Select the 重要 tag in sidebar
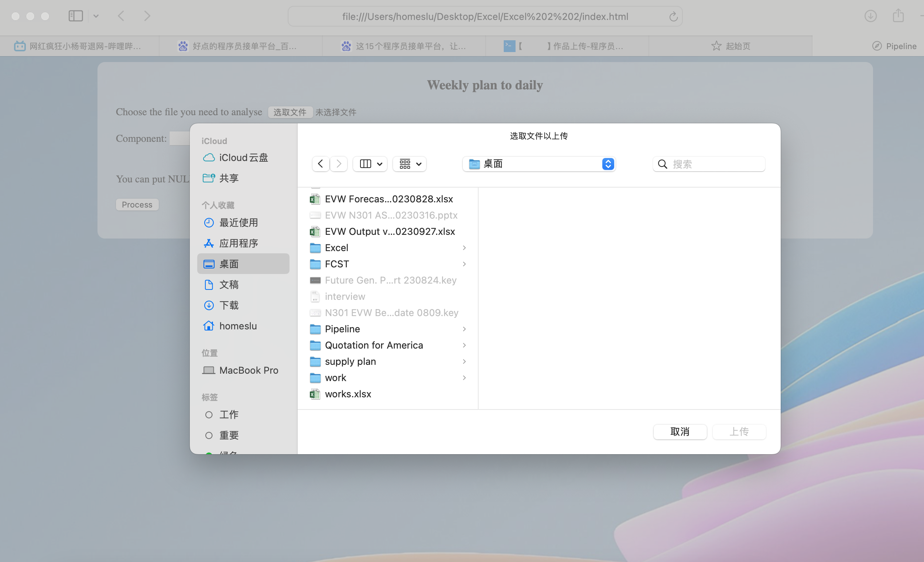The image size is (924, 562). [x=243, y=435]
